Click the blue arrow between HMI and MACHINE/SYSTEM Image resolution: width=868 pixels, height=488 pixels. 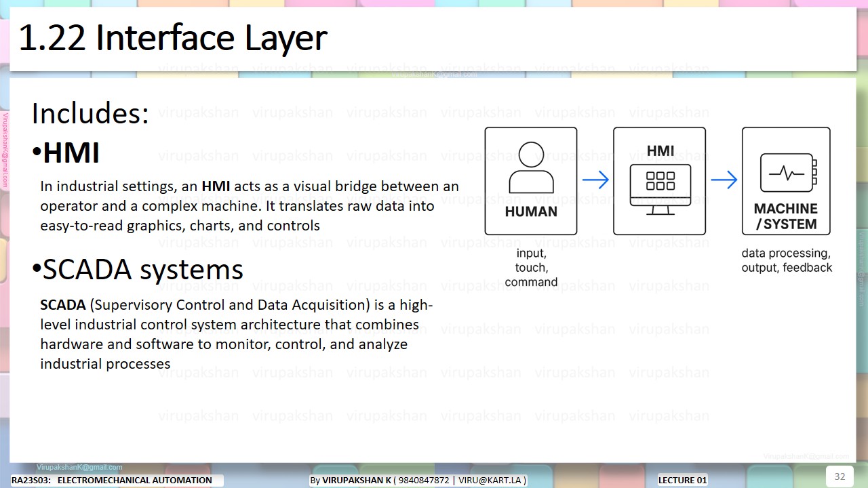click(725, 180)
